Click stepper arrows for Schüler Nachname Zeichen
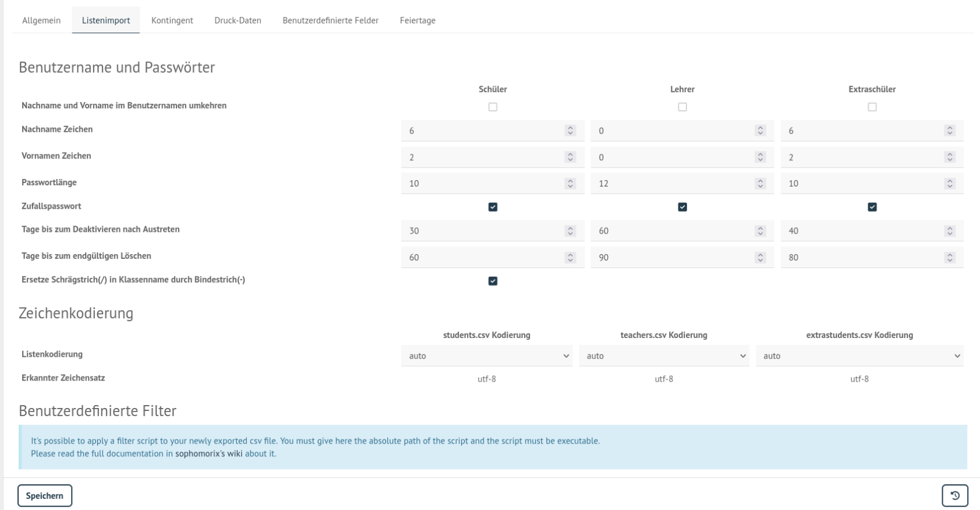This screenshot has height=510, width=980. 570,131
